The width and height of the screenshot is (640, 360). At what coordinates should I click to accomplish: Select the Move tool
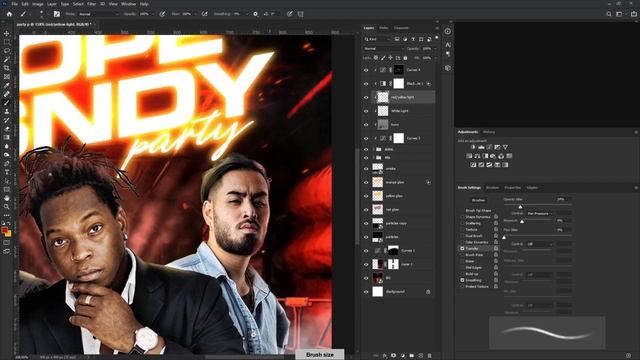click(x=7, y=33)
